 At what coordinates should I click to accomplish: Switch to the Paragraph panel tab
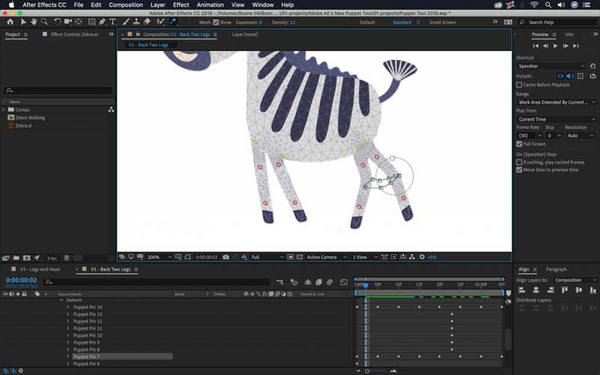[556, 269]
